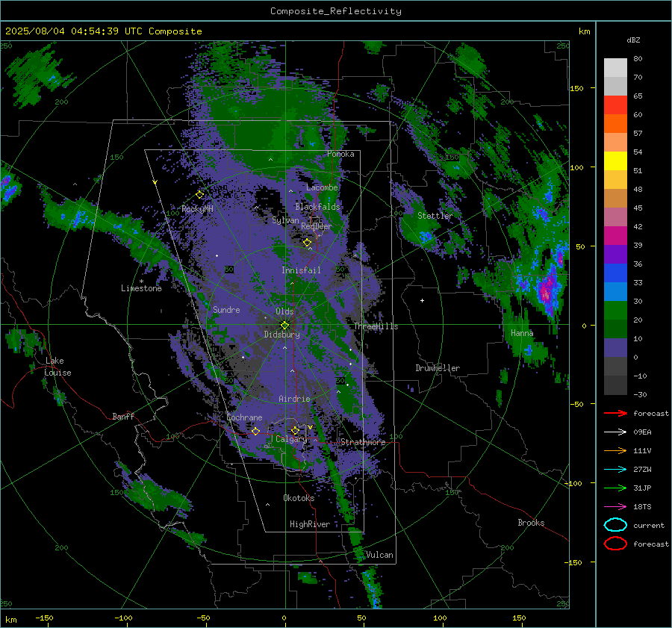Screen dimensions: 672x628
Task: Click the km unit label above the right axis
Action: pyautogui.click(x=584, y=31)
